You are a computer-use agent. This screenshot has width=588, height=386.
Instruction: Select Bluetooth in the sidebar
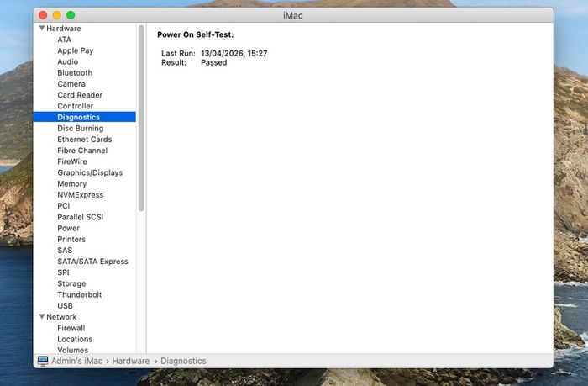point(75,73)
